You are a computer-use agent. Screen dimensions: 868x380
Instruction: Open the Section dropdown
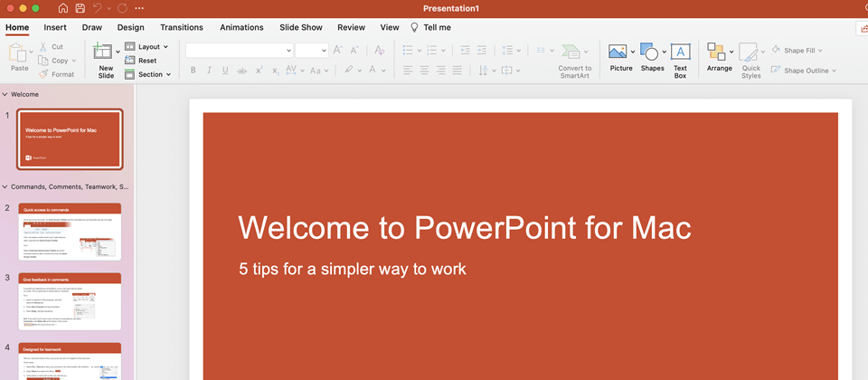(147, 74)
